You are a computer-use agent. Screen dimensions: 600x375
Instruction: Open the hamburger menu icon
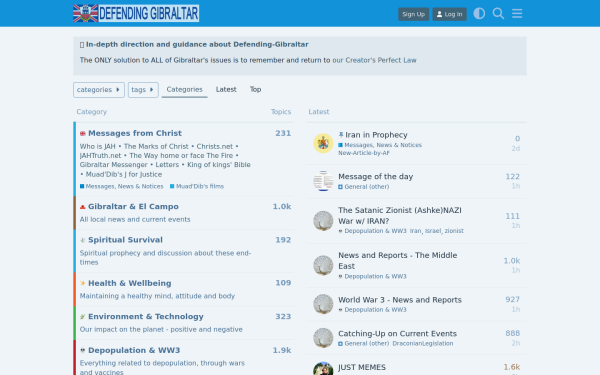(517, 14)
